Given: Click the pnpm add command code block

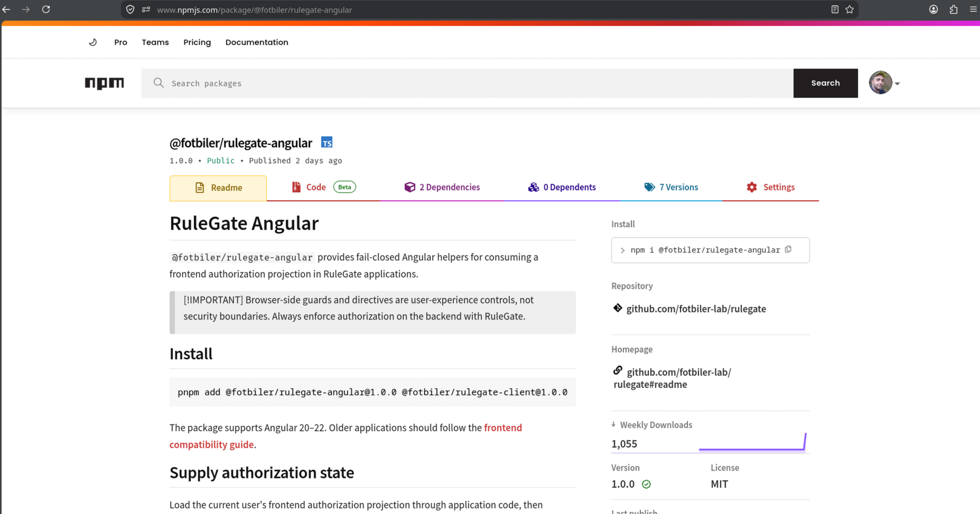Looking at the screenshot, I should 372,392.
